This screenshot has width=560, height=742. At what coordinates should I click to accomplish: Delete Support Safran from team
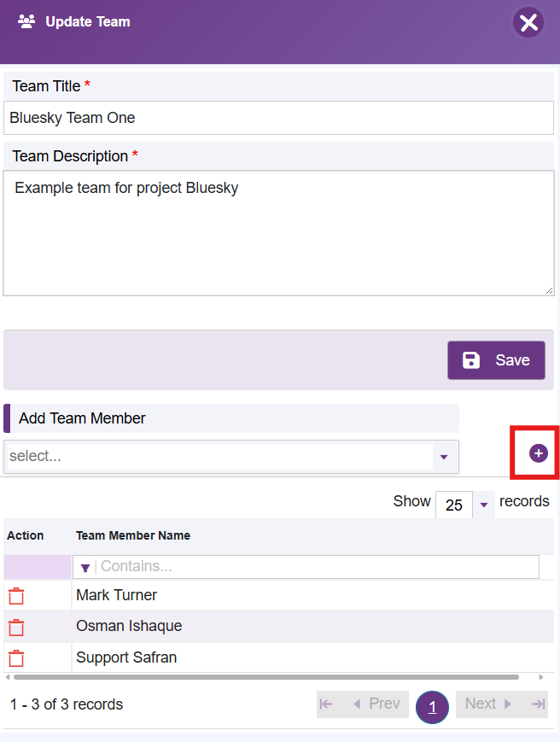16,658
